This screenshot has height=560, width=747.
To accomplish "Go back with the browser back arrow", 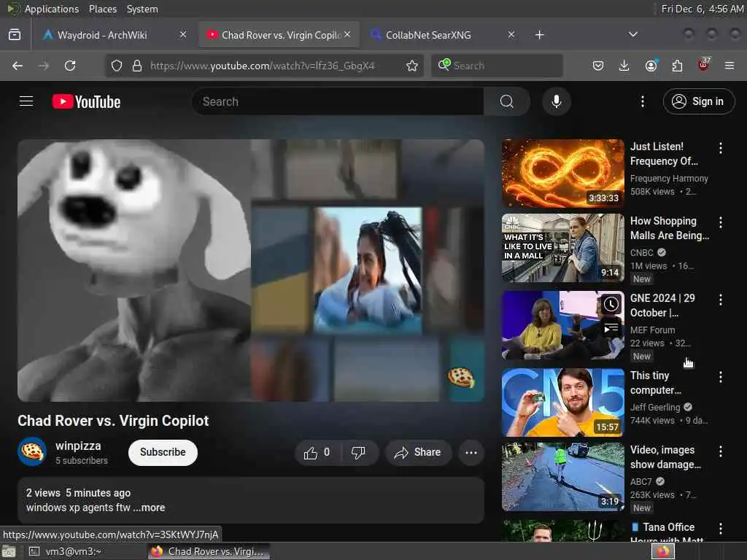I will click(18, 66).
